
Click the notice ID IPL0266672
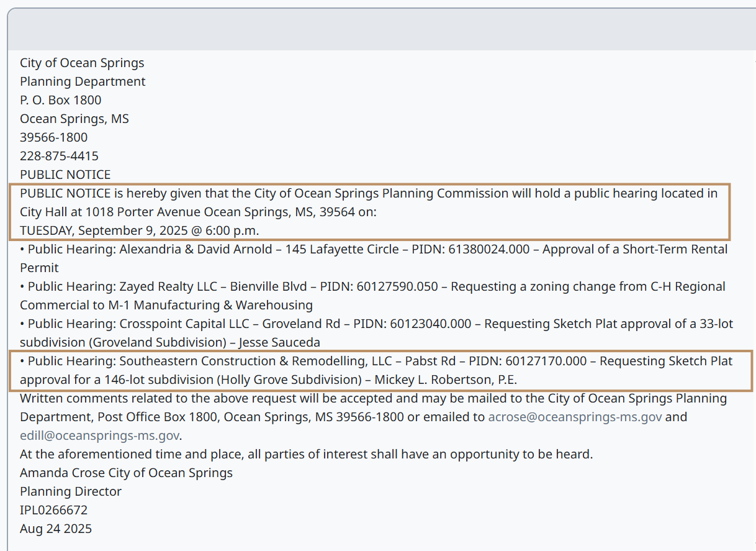pos(53,510)
